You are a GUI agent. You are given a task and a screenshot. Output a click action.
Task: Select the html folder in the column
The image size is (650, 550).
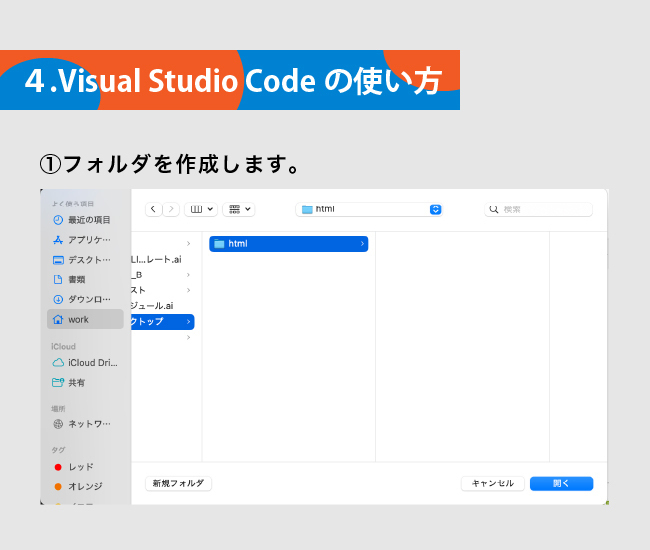(289, 244)
